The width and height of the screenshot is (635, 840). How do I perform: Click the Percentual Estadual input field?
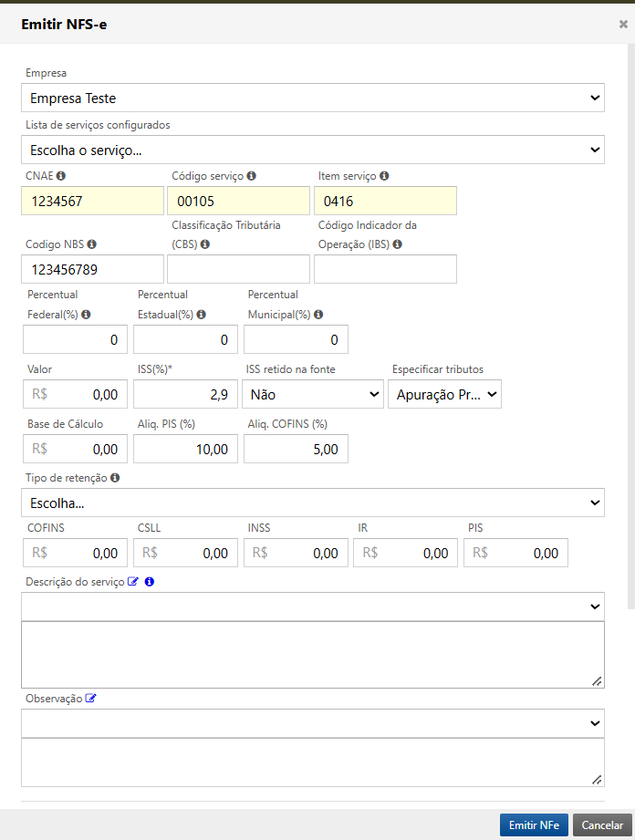[185, 339]
